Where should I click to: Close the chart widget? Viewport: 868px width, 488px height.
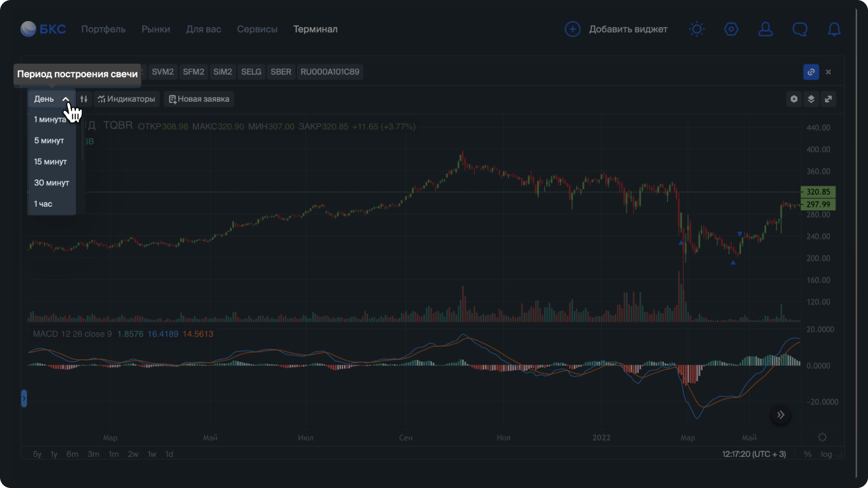click(x=829, y=72)
